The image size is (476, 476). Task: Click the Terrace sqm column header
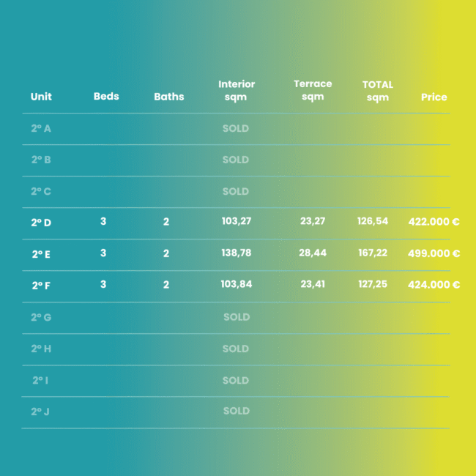[x=313, y=90]
